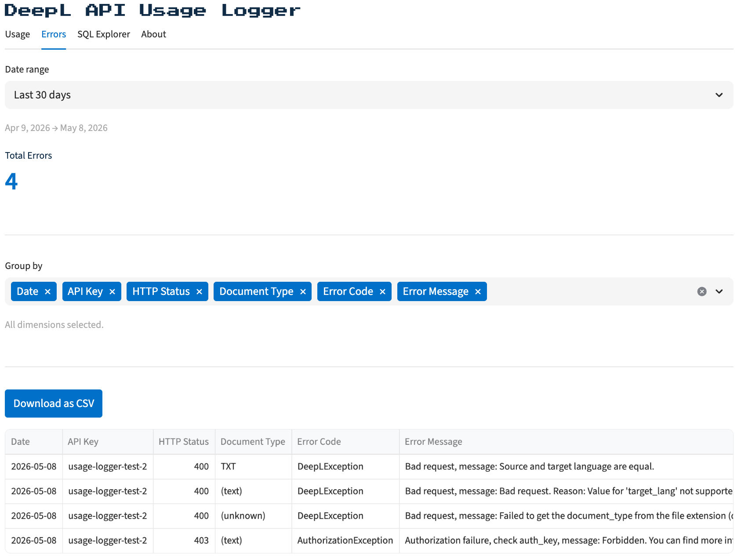Image resolution: width=741 pixels, height=560 pixels.
Task: Remove the HTTP Status group-by tag
Action: tap(199, 292)
